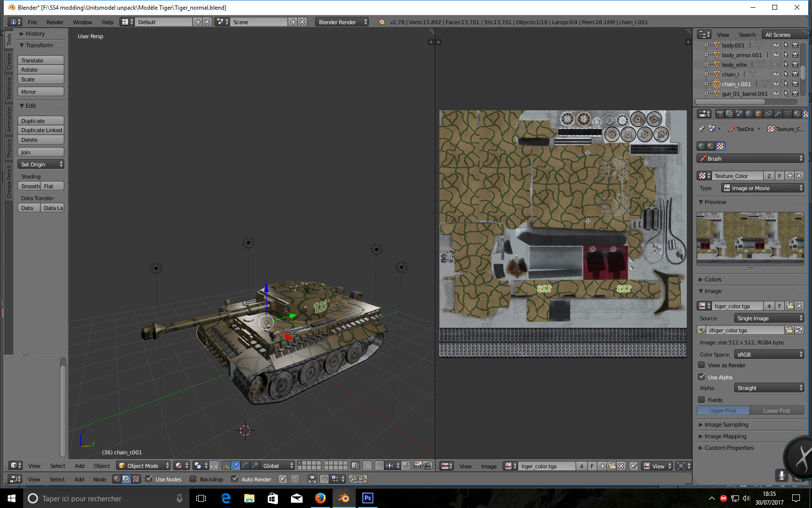Select scale manipulator icon
The image size is (812, 508).
pos(255,465)
